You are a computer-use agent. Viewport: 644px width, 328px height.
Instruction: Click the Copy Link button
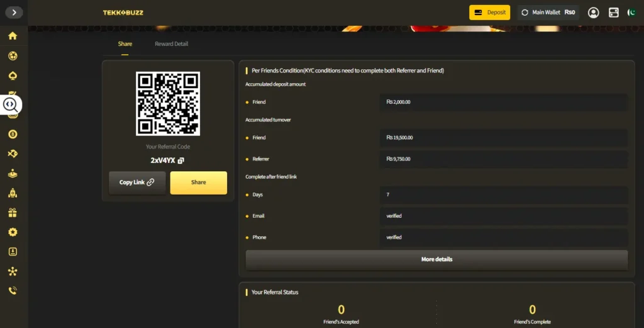point(137,183)
